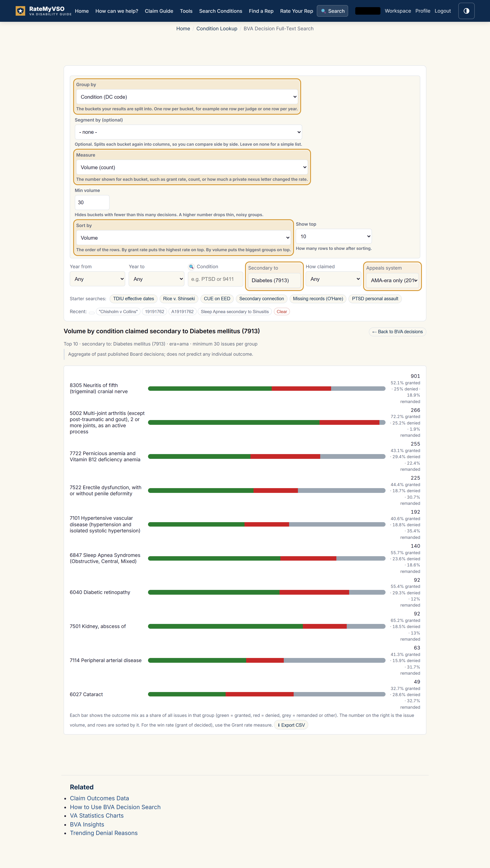Open Trending Denial Reasons link
Image resolution: width=490 pixels, height=868 pixels.
click(104, 833)
